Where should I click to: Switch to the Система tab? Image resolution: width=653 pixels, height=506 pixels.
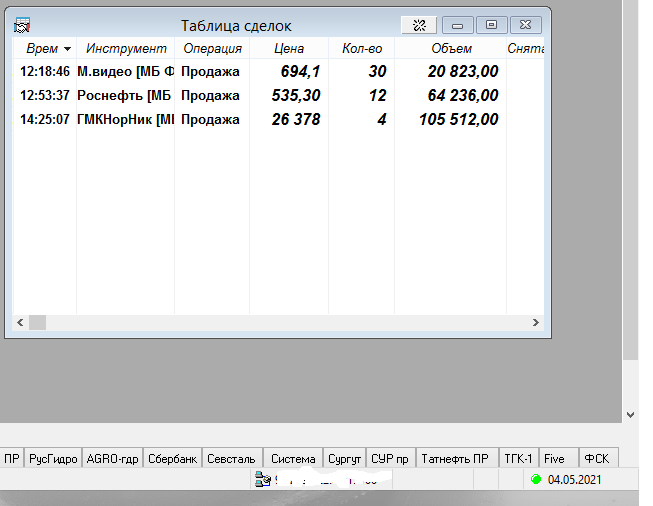(x=293, y=459)
